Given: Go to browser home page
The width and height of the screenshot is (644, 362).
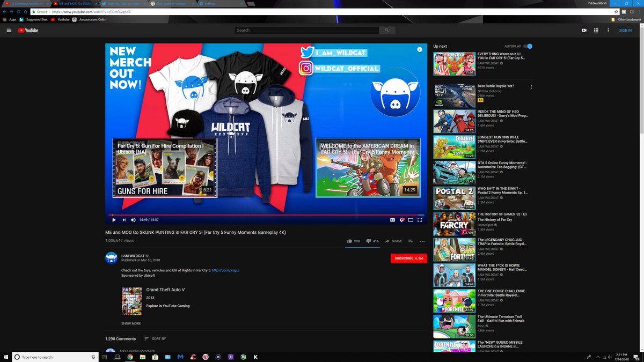Looking at the screenshot, I should click(26, 11).
